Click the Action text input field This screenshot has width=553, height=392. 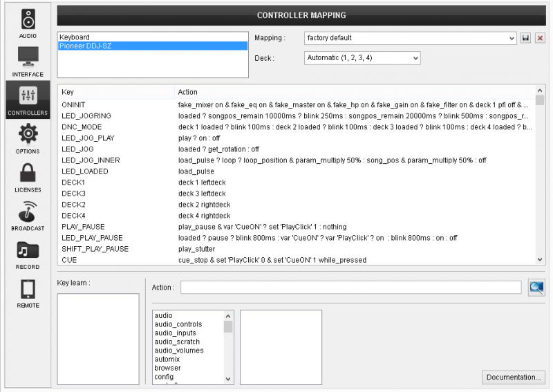point(351,287)
